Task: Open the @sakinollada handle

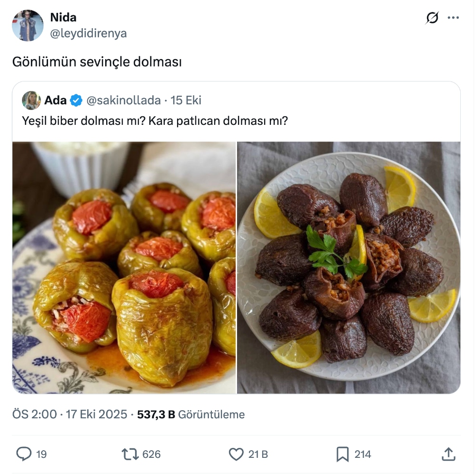Action: coord(123,101)
